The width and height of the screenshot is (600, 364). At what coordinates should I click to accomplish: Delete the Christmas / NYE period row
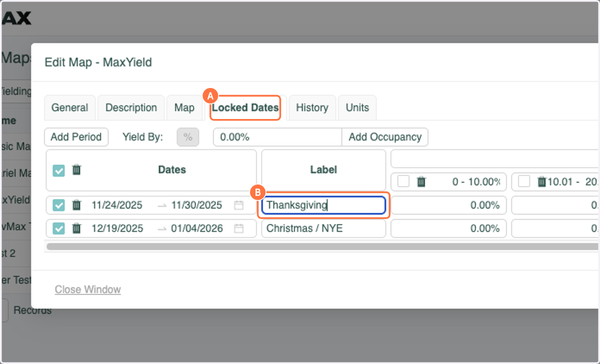pyautogui.click(x=76, y=228)
